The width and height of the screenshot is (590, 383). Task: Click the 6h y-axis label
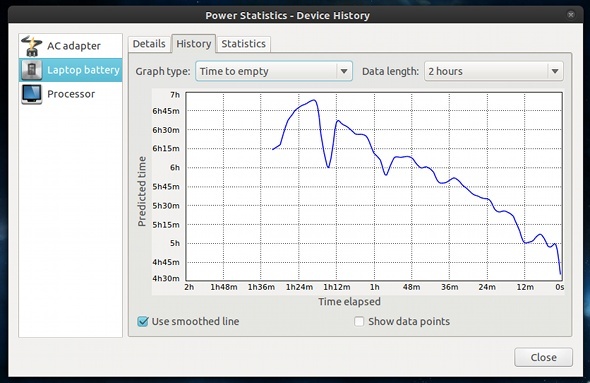(x=175, y=167)
